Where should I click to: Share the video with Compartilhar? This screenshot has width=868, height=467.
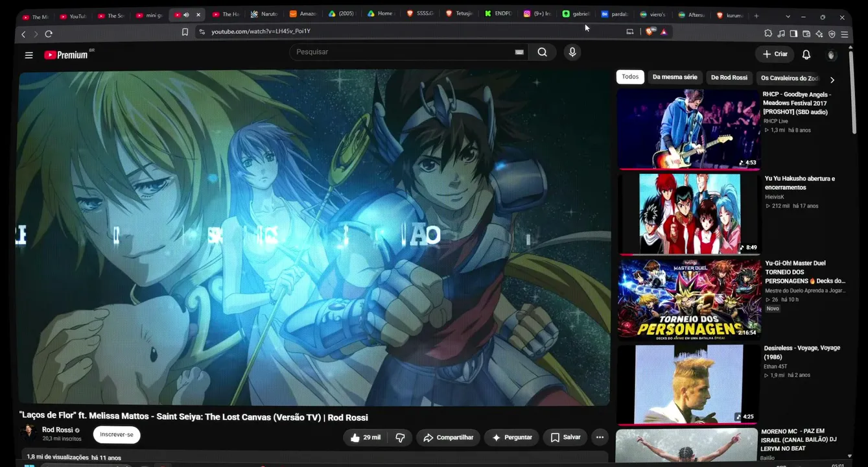pyautogui.click(x=449, y=438)
